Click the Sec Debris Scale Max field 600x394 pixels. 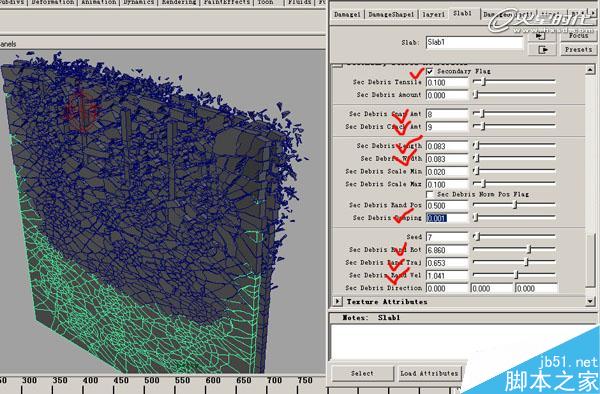tap(447, 185)
